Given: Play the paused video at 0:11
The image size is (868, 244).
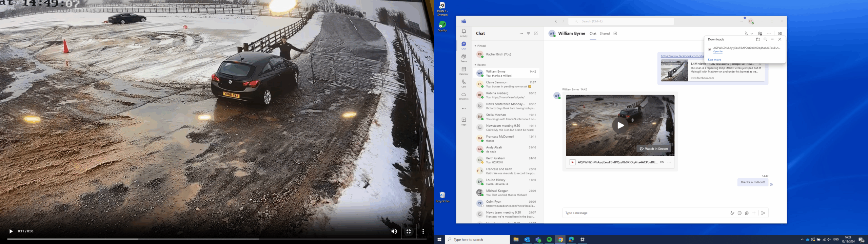Looking at the screenshot, I should tap(11, 231).
